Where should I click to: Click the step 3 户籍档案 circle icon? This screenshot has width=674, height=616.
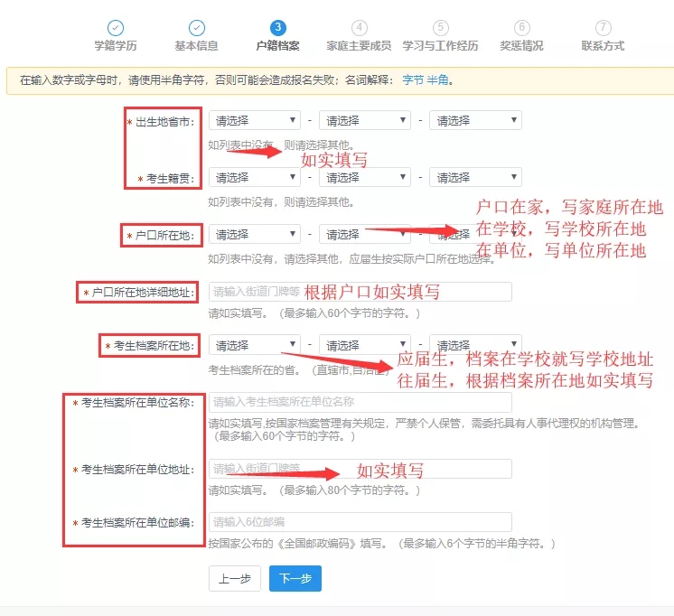(277, 28)
